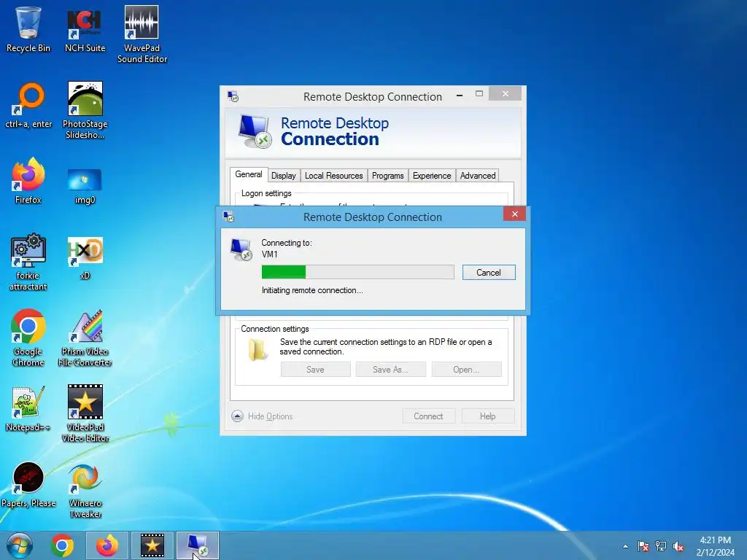The image size is (747, 560).
Task: Open Chrome from the taskbar
Action: click(x=62, y=545)
